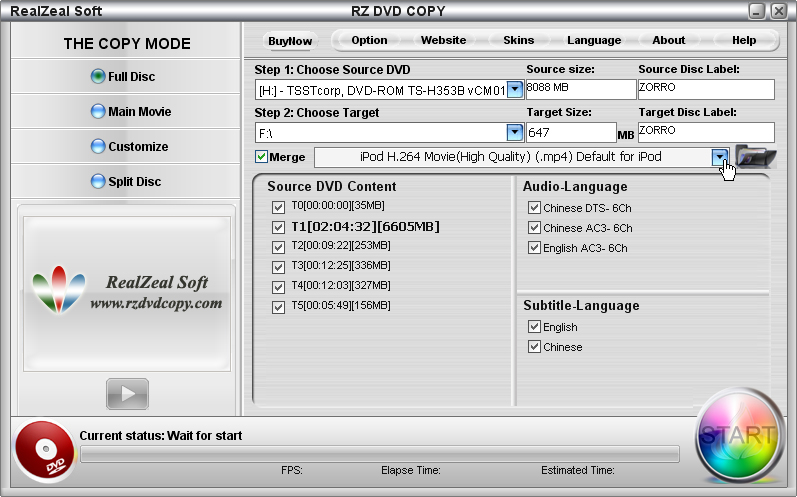
Task: Expand the iPod H.264 output format dropdown
Action: click(x=719, y=157)
